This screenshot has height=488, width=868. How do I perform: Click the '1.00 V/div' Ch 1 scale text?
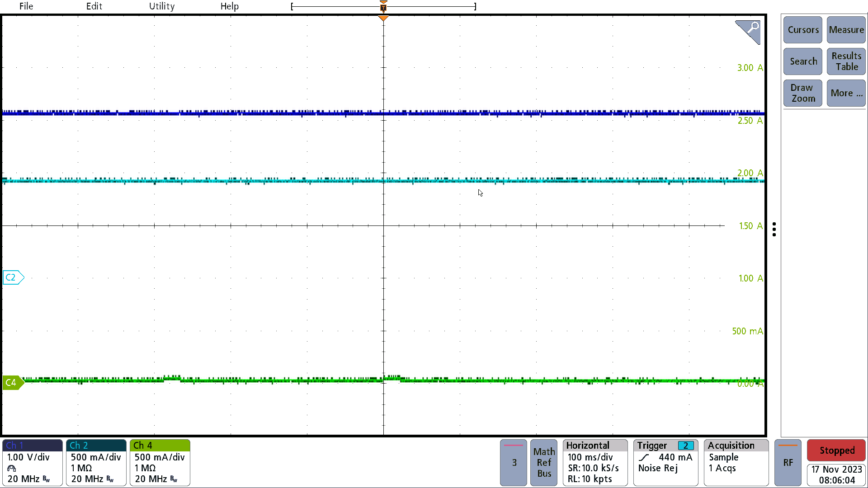click(x=28, y=457)
